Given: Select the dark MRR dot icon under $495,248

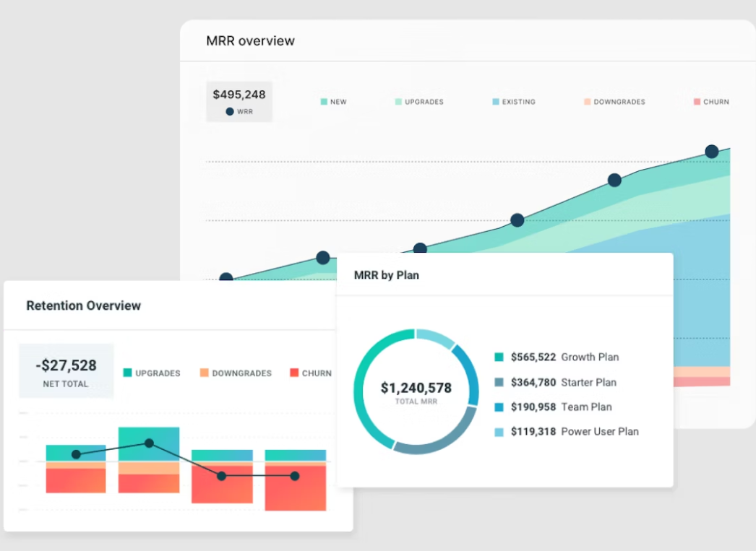Looking at the screenshot, I should 230,112.
